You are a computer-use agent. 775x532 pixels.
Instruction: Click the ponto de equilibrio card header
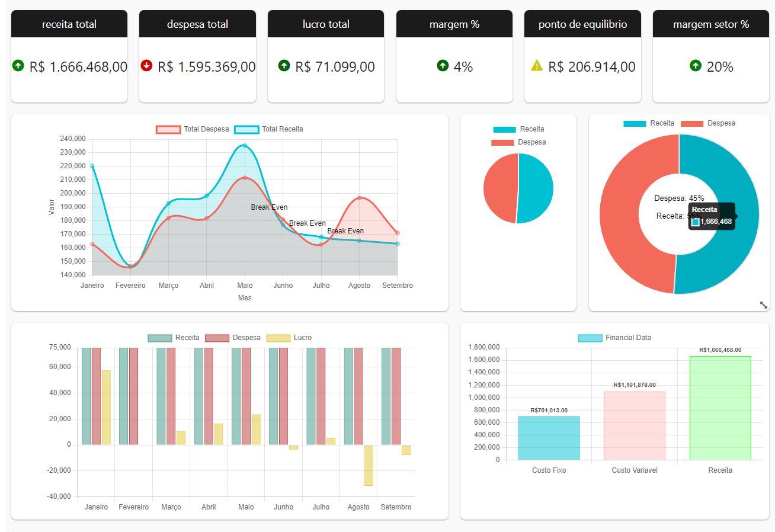pyautogui.click(x=582, y=24)
